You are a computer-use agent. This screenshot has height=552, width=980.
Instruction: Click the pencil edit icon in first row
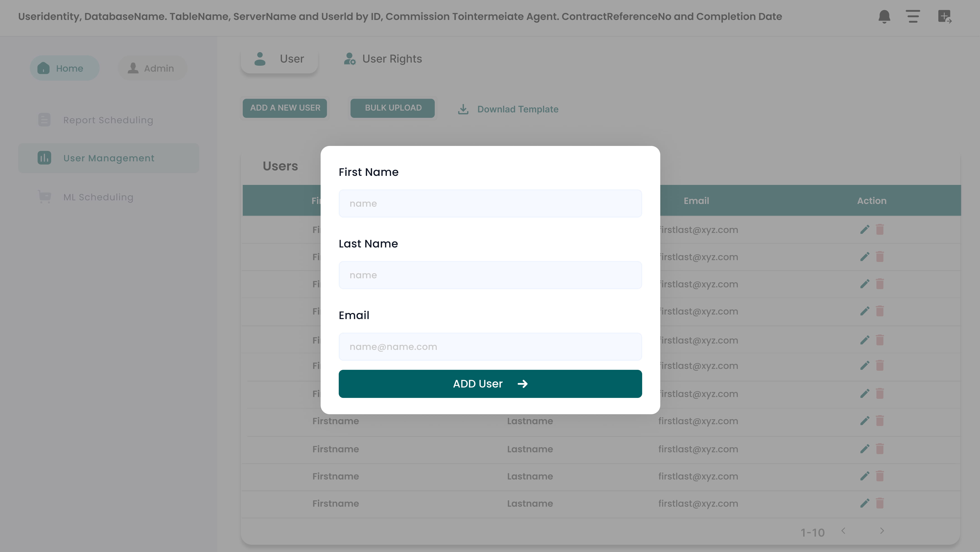pos(864,230)
